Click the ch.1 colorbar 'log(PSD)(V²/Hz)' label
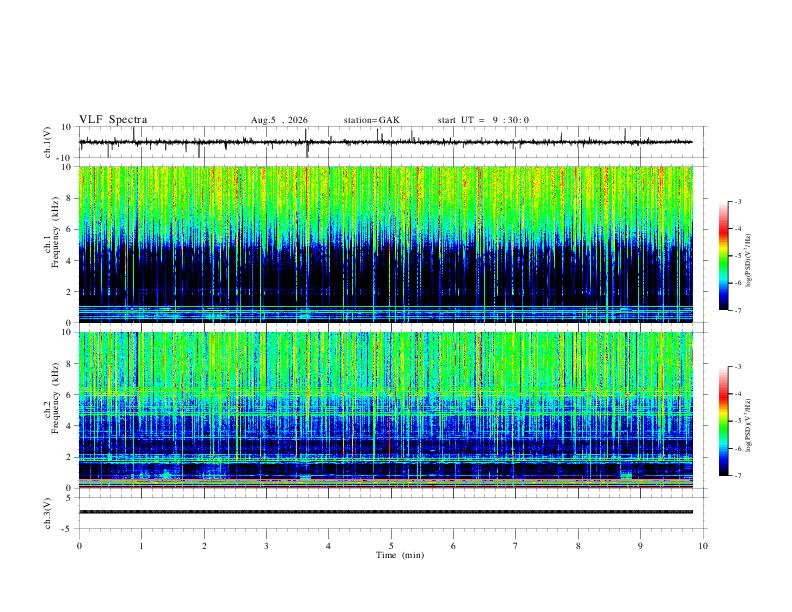Screen dimensions: 792x612 pos(749,260)
